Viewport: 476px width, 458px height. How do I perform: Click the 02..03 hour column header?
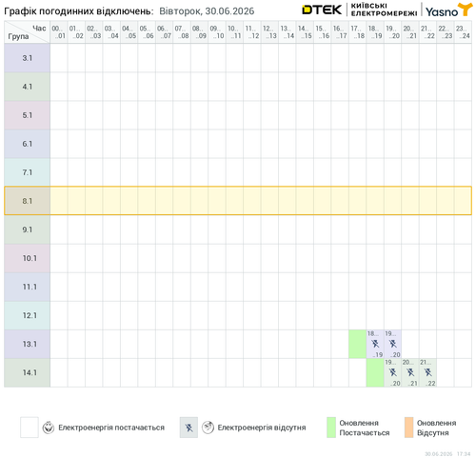coord(94,32)
